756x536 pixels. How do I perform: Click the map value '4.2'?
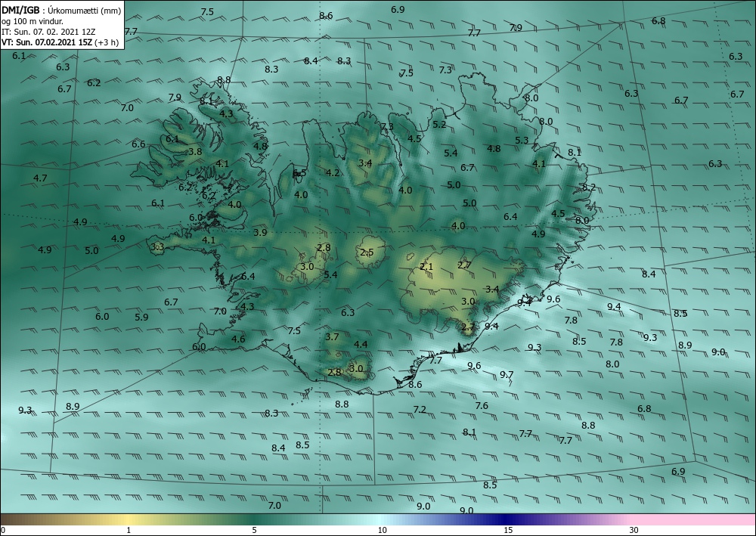point(333,172)
